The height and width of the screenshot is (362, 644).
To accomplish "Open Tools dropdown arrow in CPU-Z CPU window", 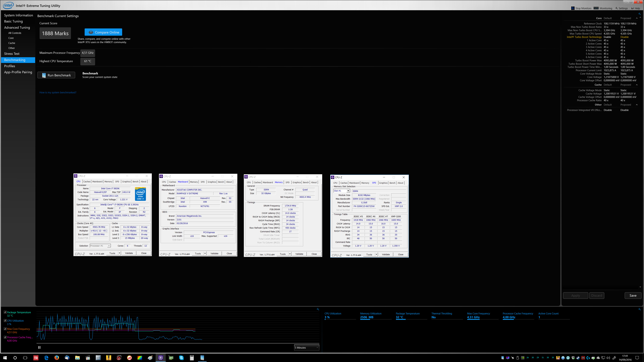I will pyautogui.click(x=120, y=253).
